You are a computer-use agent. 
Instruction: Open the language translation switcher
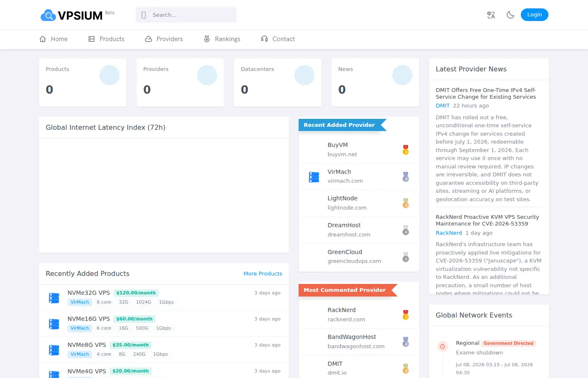[491, 15]
